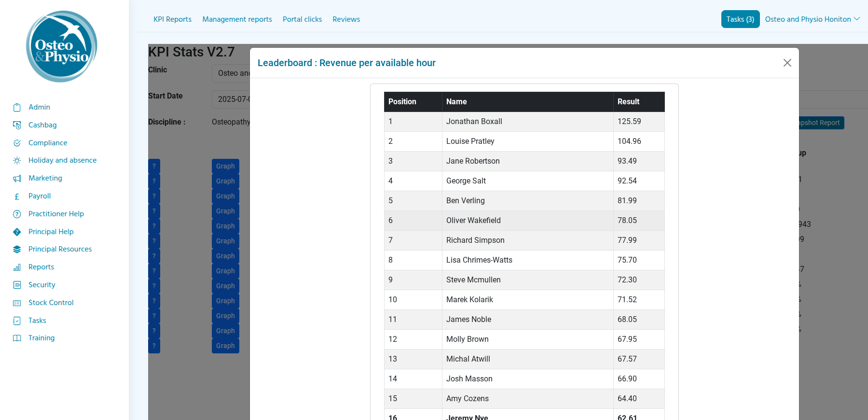Open the Management reports menu

coord(237,19)
